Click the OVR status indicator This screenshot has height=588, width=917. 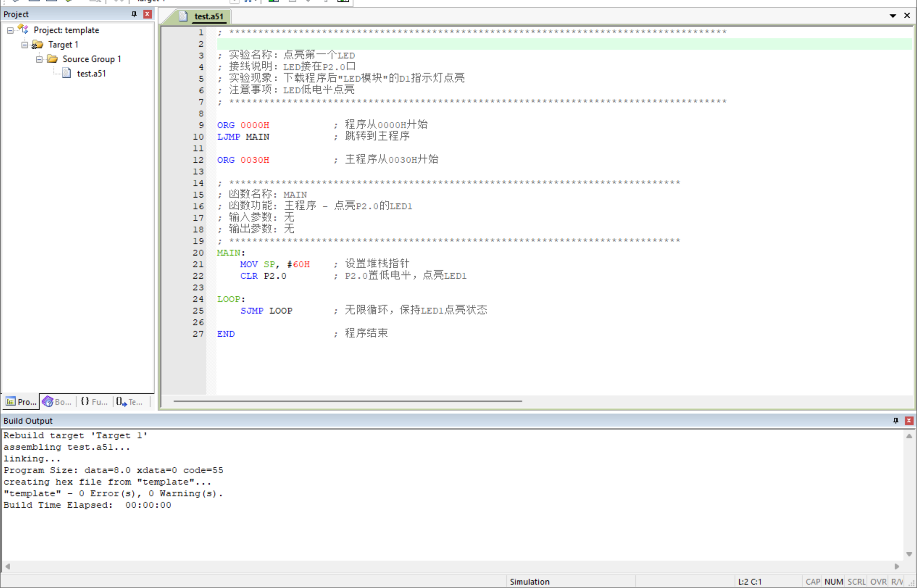pos(878,582)
